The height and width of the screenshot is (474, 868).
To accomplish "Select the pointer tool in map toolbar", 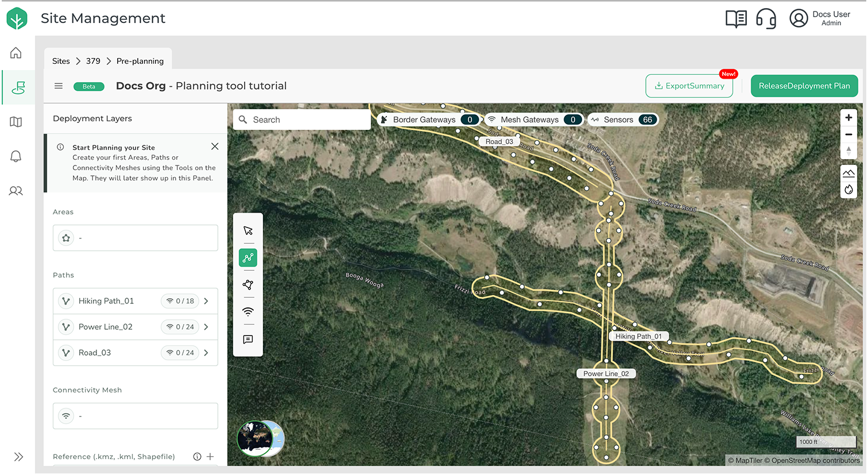I will pyautogui.click(x=248, y=231).
